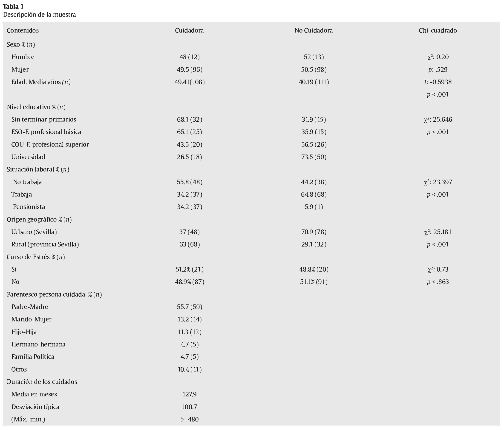Click the Mujer row label
The height and width of the screenshot is (430, 504).
20,69
